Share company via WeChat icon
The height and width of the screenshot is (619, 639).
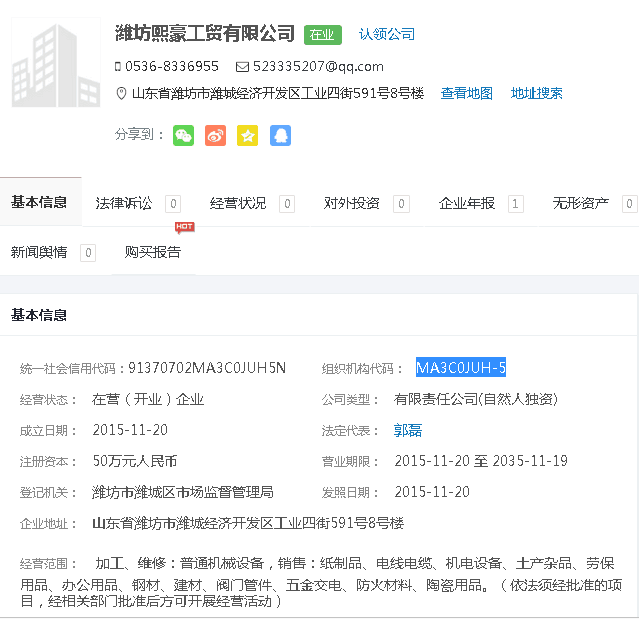[183, 136]
